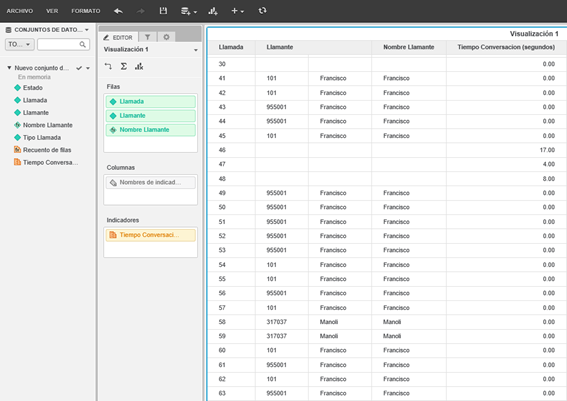Screen dimensions: 567x401
Task: Click the sigma totals icon
Action: coord(124,66)
